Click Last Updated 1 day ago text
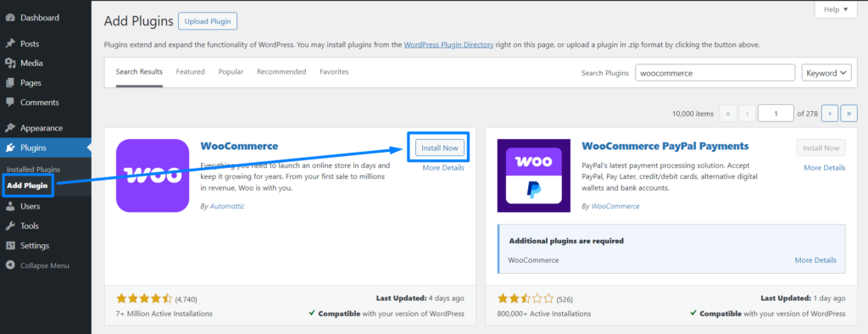 (804, 298)
